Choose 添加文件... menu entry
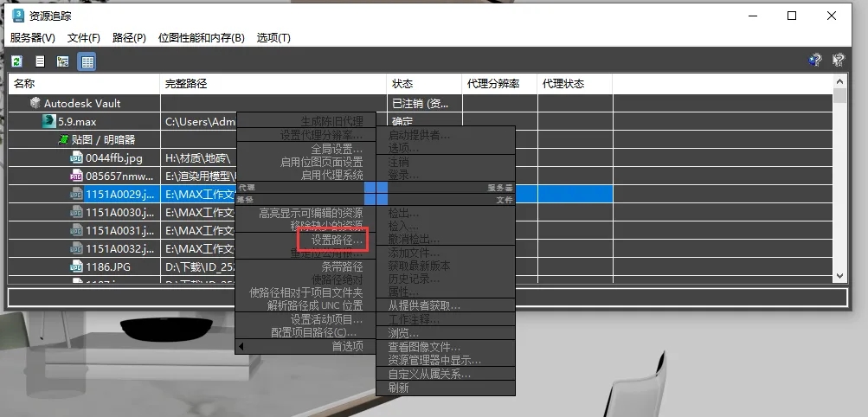868x417 pixels. [414, 253]
